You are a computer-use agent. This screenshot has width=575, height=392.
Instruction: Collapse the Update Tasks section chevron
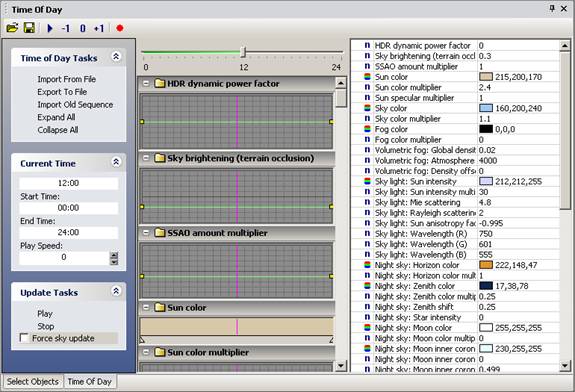116,291
